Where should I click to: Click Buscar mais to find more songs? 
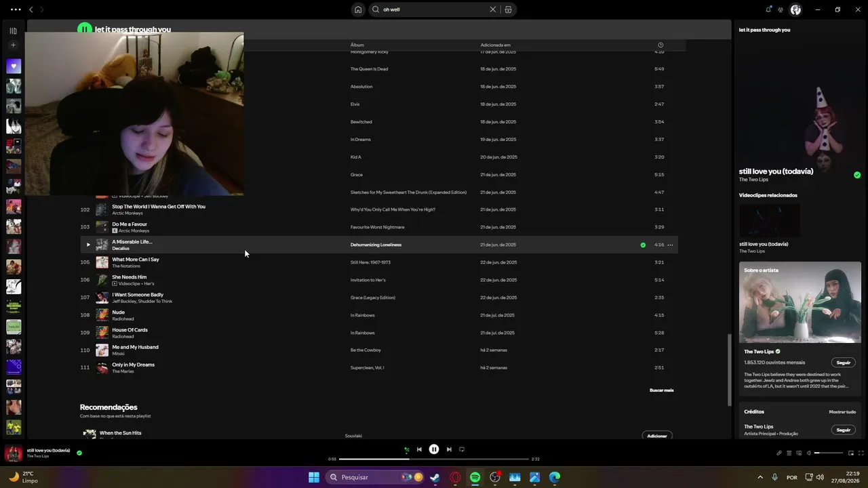[662, 390]
